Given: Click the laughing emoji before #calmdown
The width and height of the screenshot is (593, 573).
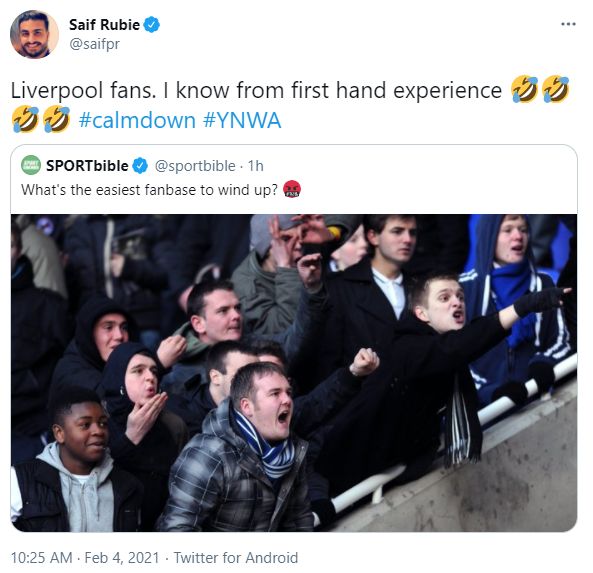Looking at the screenshot, I should pos(57,119).
